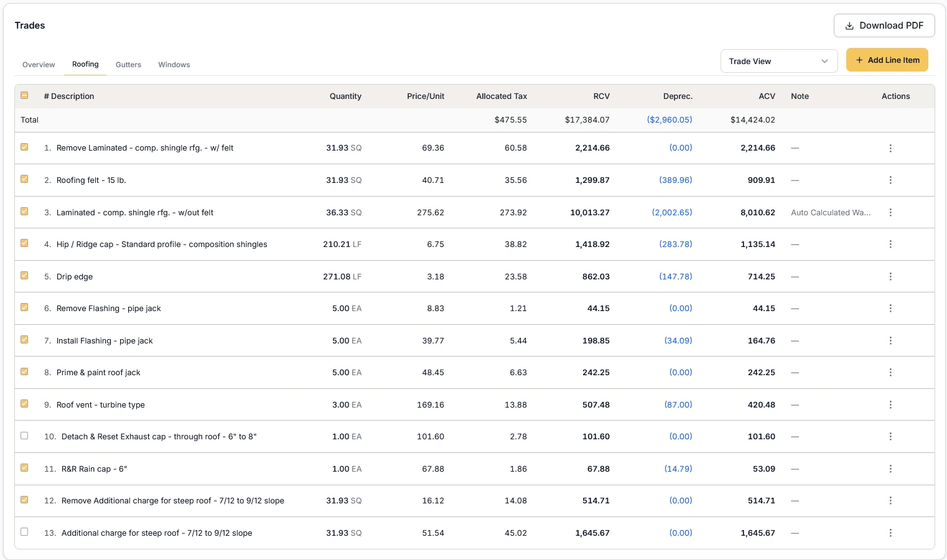Open actions menu for Prime & paint roof jack
Image resolution: width=947 pixels, height=560 pixels.
click(890, 372)
